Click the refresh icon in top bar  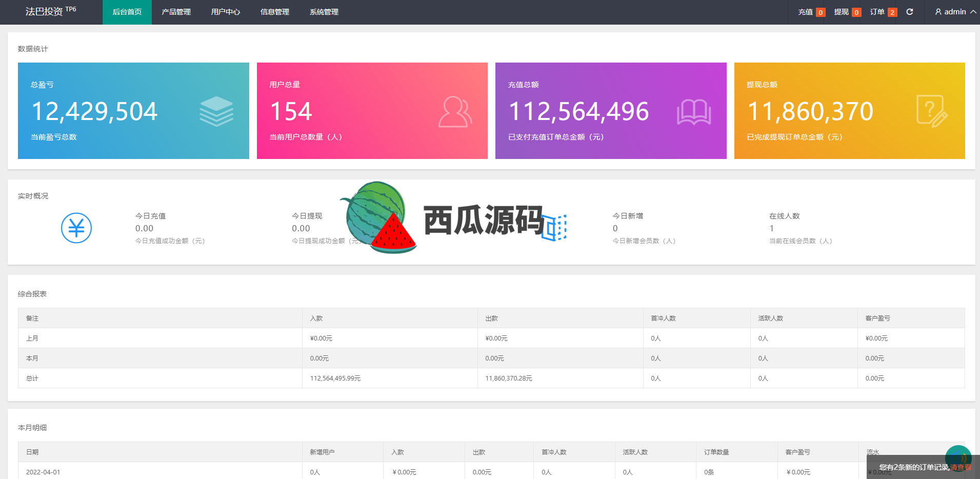pyautogui.click(x=910, y=12)
